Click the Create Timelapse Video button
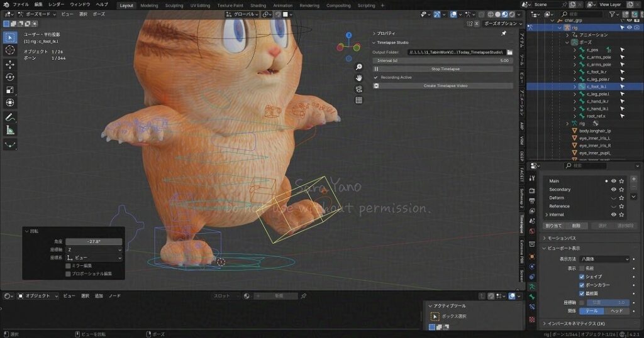644x338 pixels. tap(445, 85)
